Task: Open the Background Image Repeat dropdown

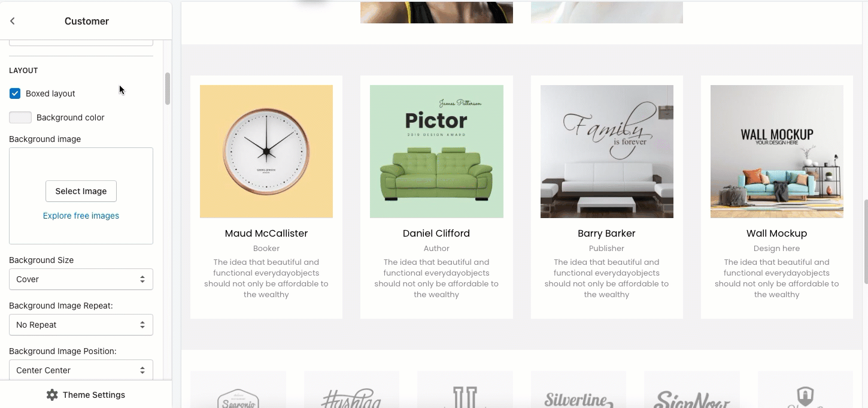Action: click(81, 325)
